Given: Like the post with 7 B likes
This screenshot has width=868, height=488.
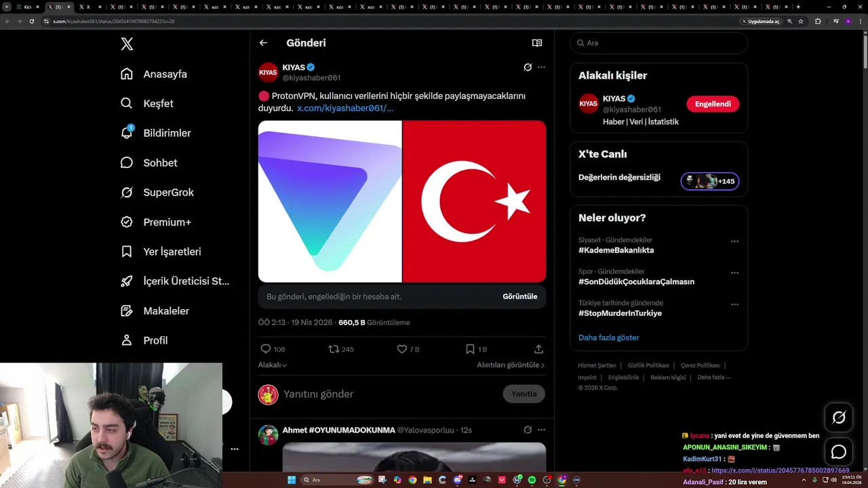Looking at the screenshot, I should (408, 349).
